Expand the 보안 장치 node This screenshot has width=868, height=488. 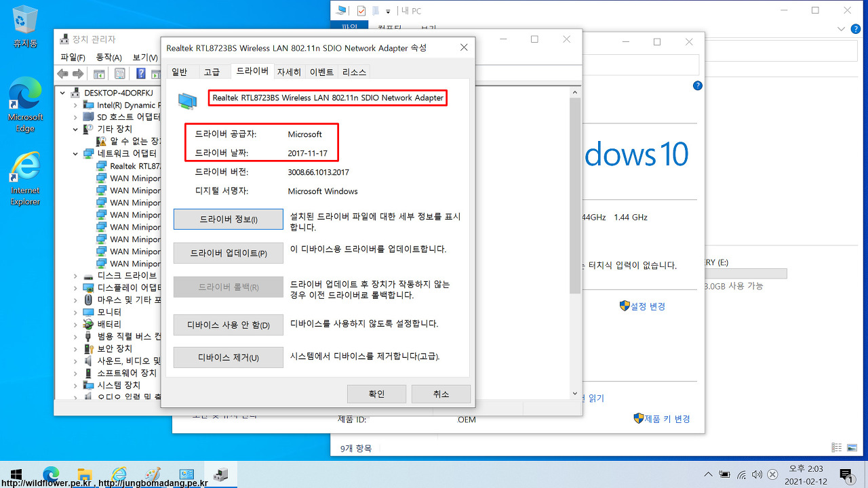tap(75, 348)
